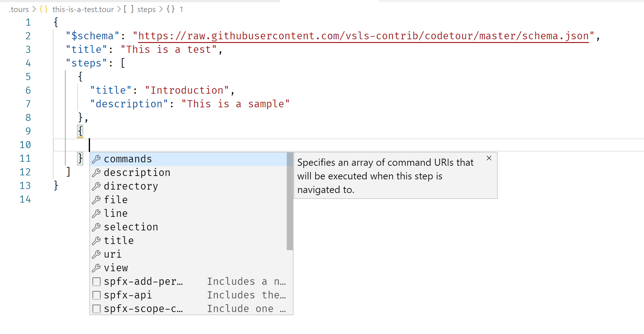Open the {} 1 breadcrumb item

click(x=176, y=9)
